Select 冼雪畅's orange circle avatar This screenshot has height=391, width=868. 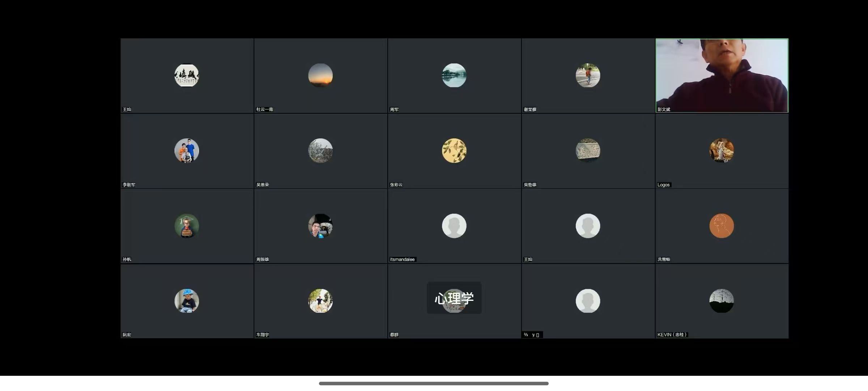coord(722,226)
